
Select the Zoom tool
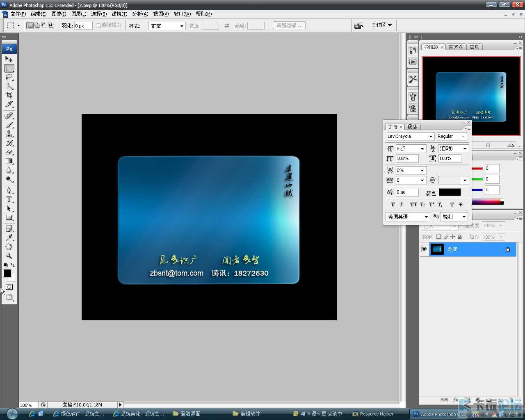9,256
